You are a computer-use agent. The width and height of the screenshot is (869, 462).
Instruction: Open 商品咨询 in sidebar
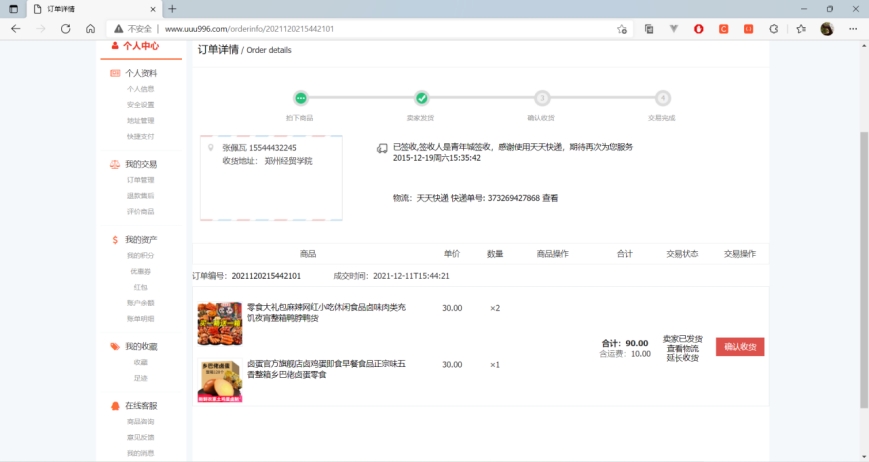pos(140,422)
